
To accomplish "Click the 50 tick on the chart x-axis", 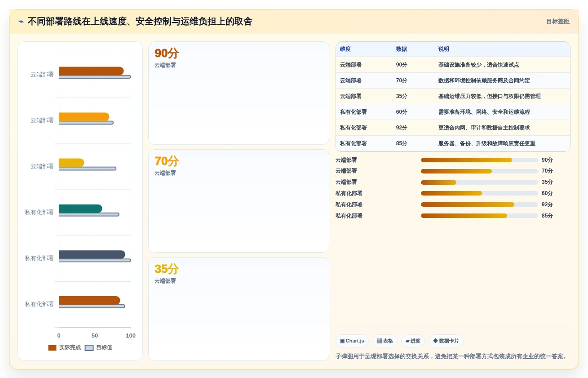I will [95, 336].
